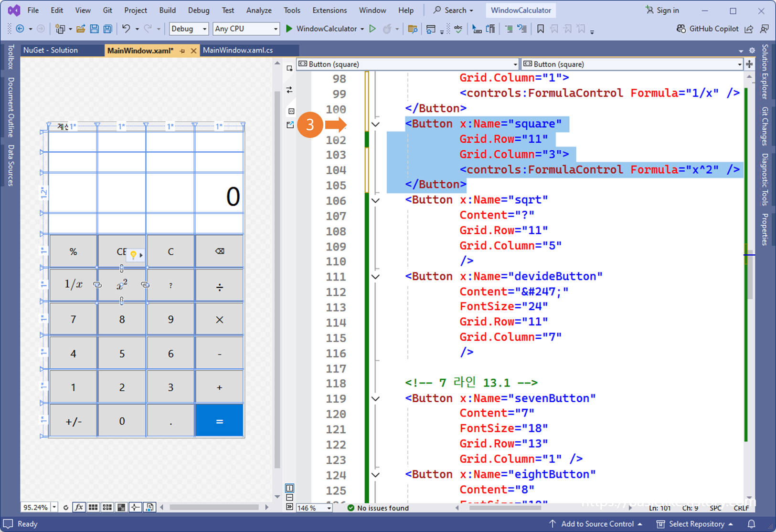Click the Send Feedback icon at top right
This screenshot has width=776, height=532.
(x=765, y=29)
